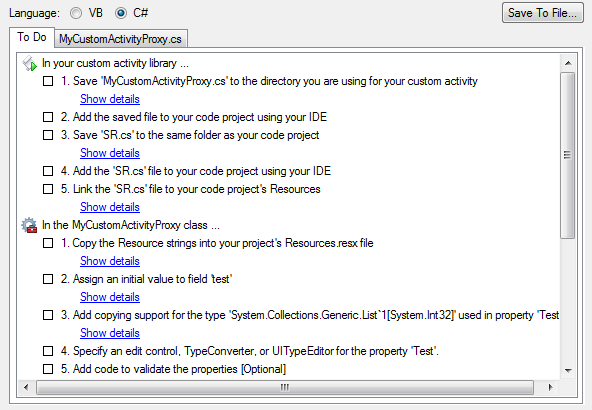Check the Save MyCustomActivityProxy.cs to directory item
Screen dimensions: 592x410
point(48,81)
